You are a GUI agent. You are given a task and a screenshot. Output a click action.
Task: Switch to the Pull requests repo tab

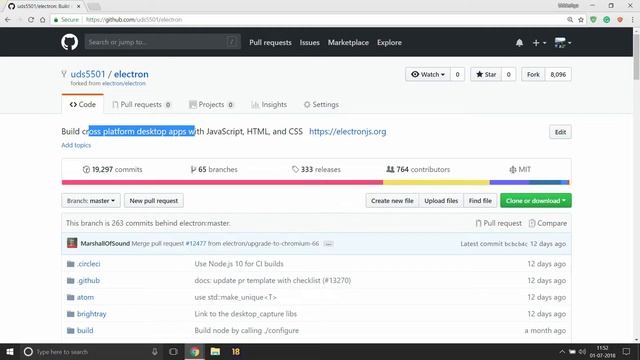pos(142,104)
